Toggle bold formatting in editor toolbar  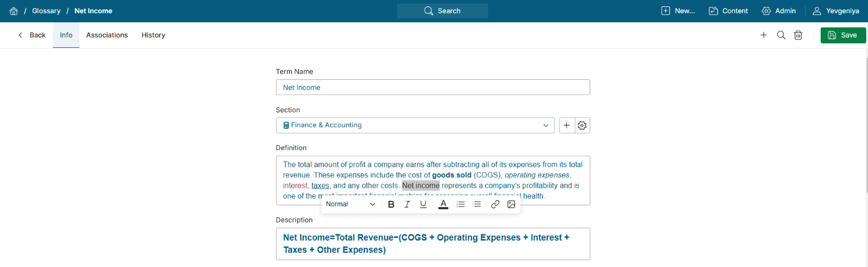(x=391, y=204)
